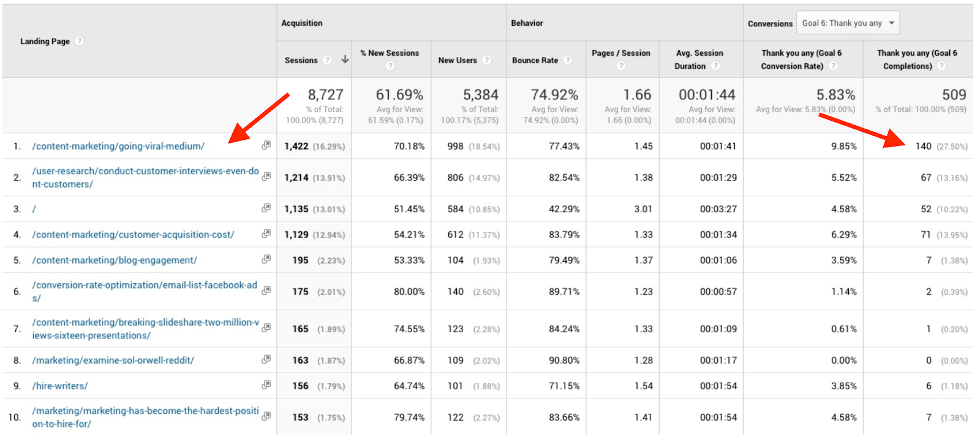Screen dimensions: 980x439
Task: Sort by Sessions column header
Action: (301, 60)
